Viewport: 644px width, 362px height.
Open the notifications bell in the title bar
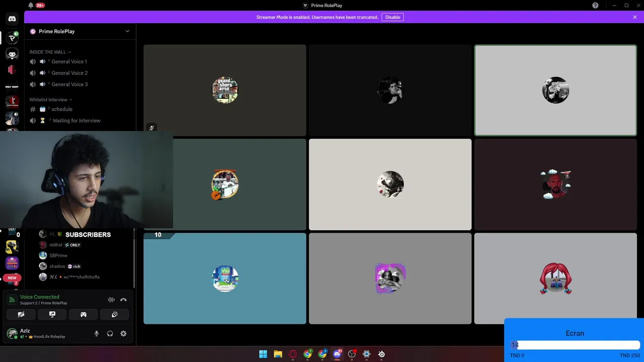click(31, 6)
